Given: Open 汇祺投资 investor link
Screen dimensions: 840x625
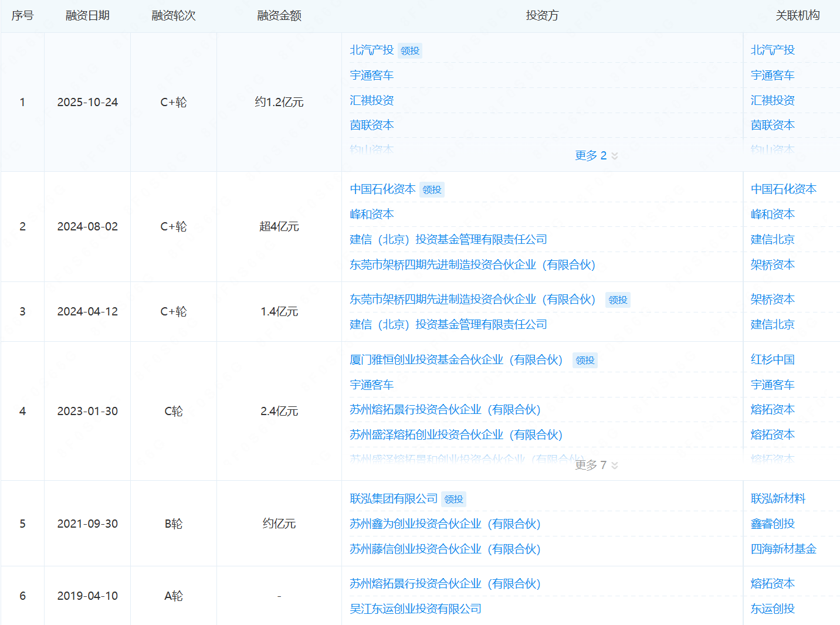Looking at the screenshot, I should point(371,100).
